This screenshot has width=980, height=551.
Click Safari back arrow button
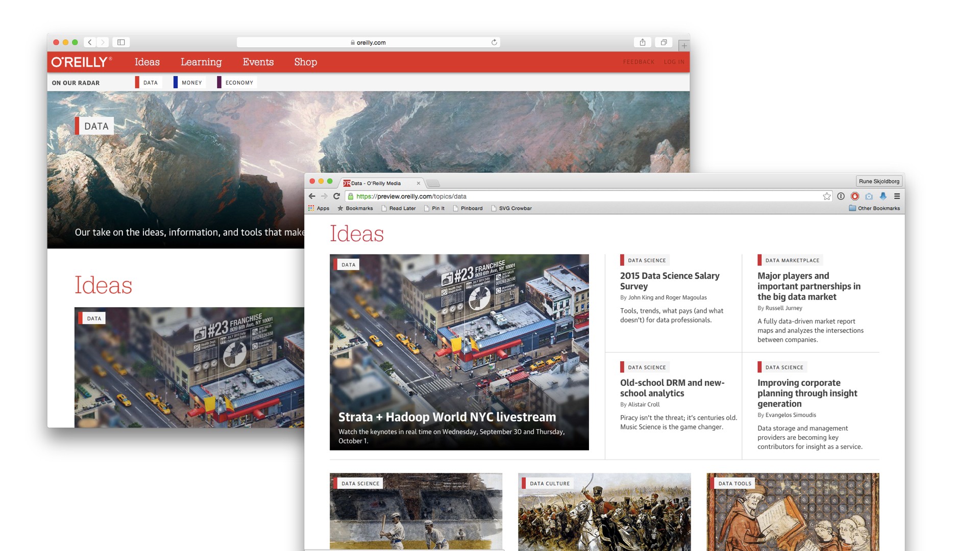(x=90, y=42)
